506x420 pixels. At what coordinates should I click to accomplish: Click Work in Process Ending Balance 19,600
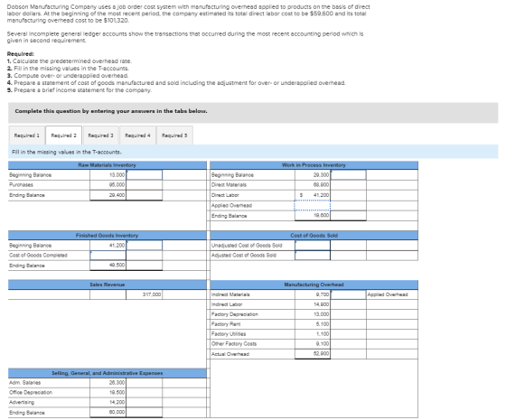(313, 216)
